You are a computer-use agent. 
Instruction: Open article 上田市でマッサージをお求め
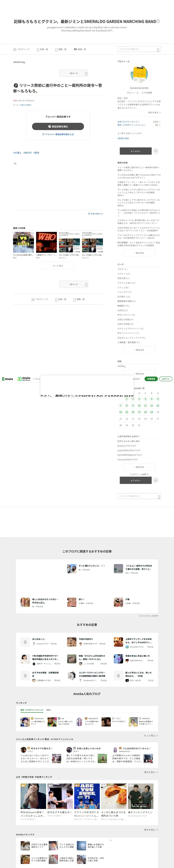coord(138,641)
